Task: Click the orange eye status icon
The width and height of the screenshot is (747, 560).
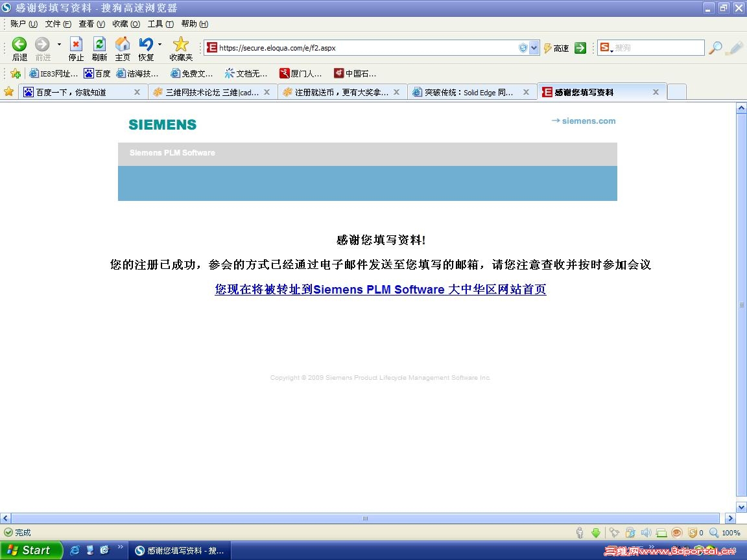Action: (677, 532)
